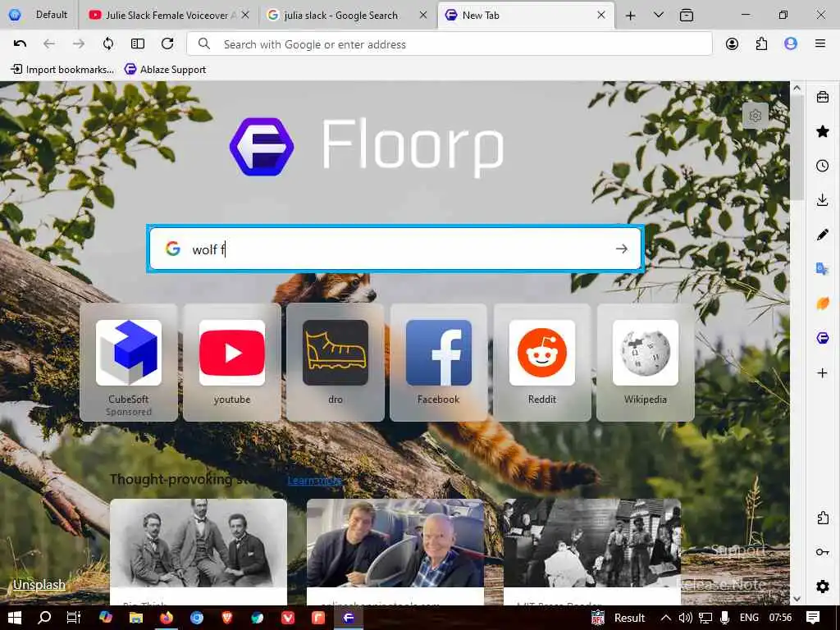This screenshot has width=840, height=630.
Task: Open bookmarks star in sidebar
Action: (x=822, y=131)
